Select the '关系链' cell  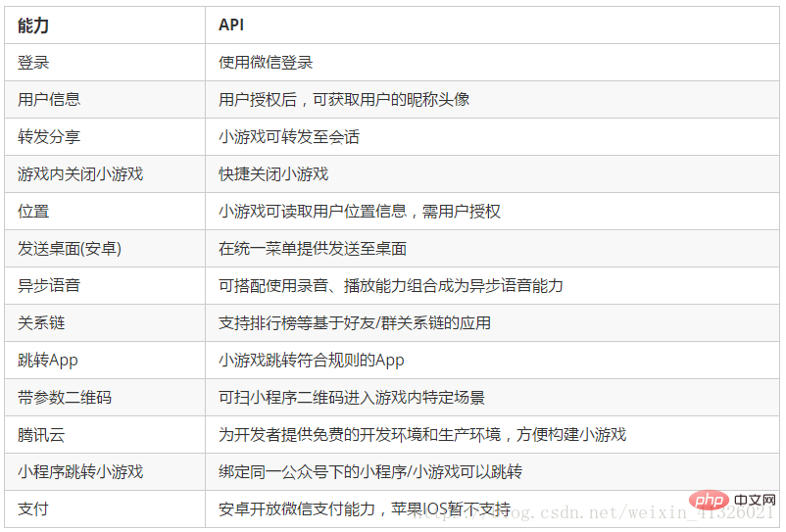pos(105,323)
